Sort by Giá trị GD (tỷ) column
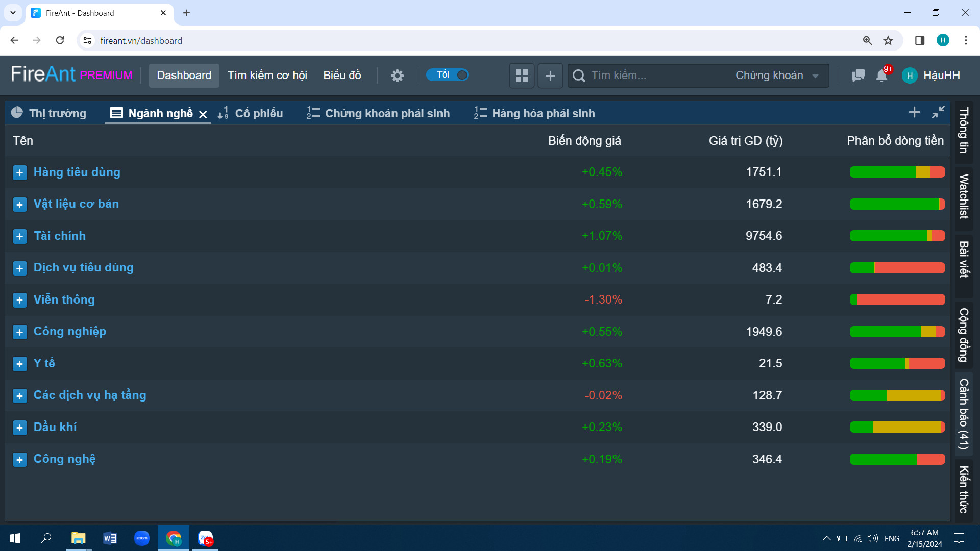 [746, 141]
